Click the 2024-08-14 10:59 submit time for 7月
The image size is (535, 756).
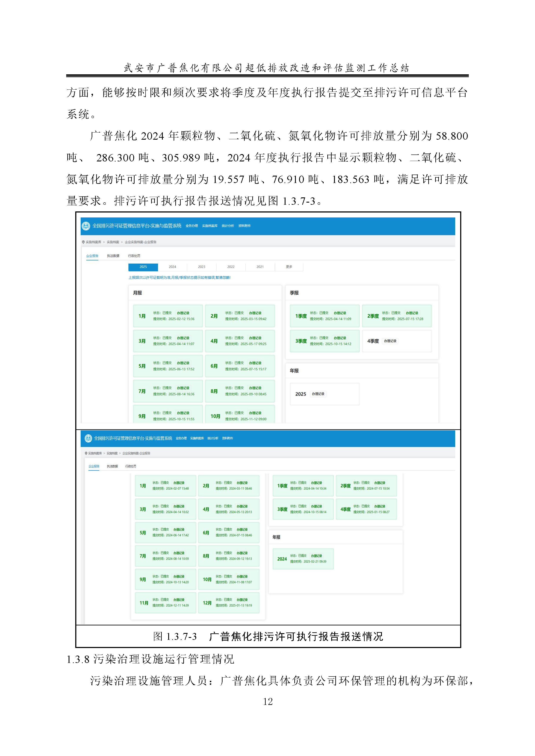pyautogui.click(x=177, y=559)
